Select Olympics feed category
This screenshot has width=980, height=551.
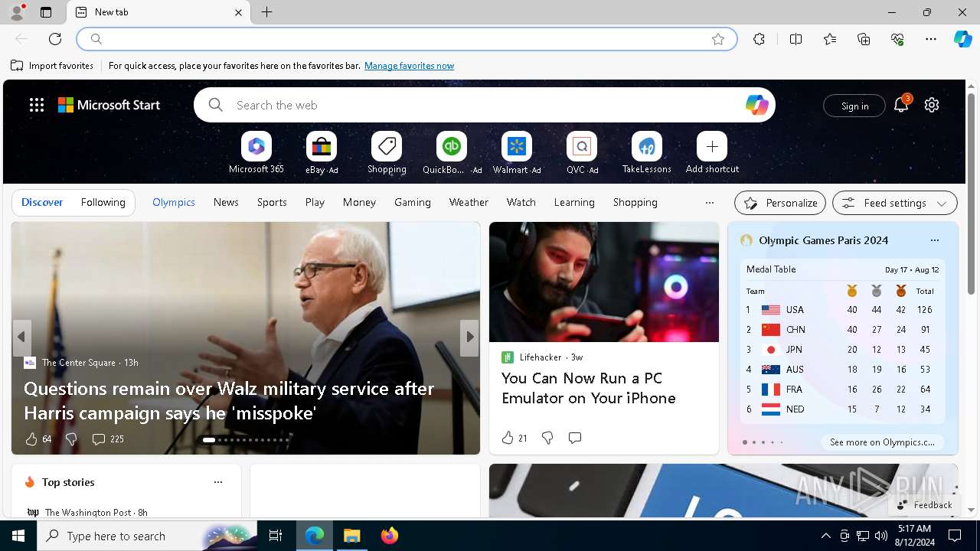click(x=174, y=202)
